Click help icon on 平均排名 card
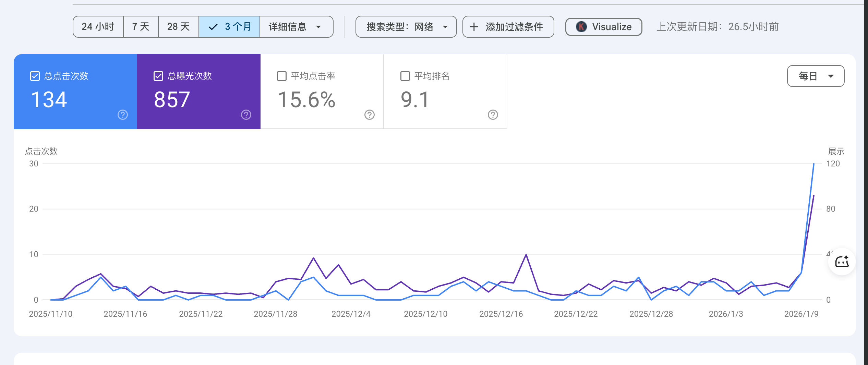Image resolution: width=868 pixels, height=365 pixels. (x=493, y=115)
